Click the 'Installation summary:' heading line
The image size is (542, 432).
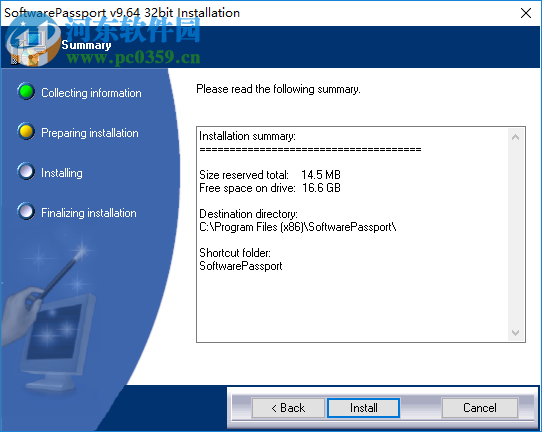pyautogui.click(x=247, y=136)
